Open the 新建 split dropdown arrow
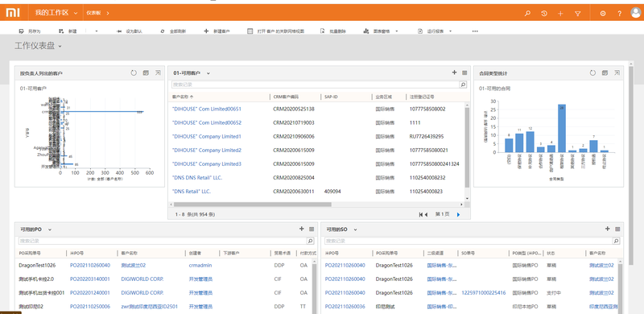 (x=96, y=31)
